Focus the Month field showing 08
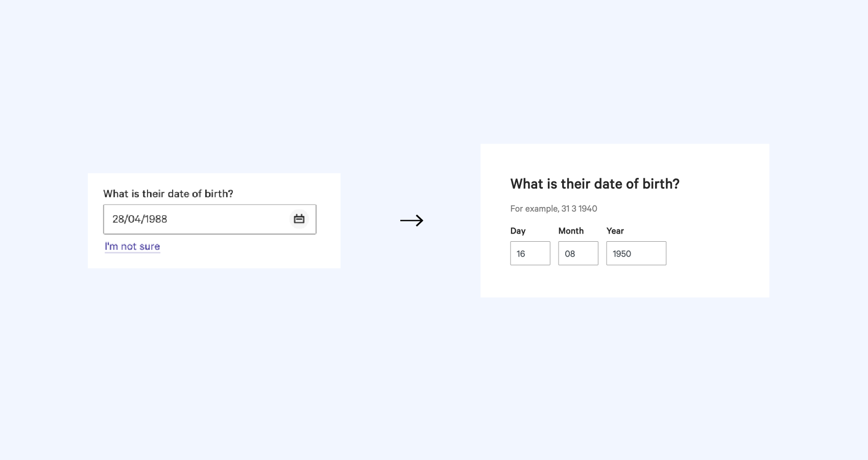 (x=578, y=254)
